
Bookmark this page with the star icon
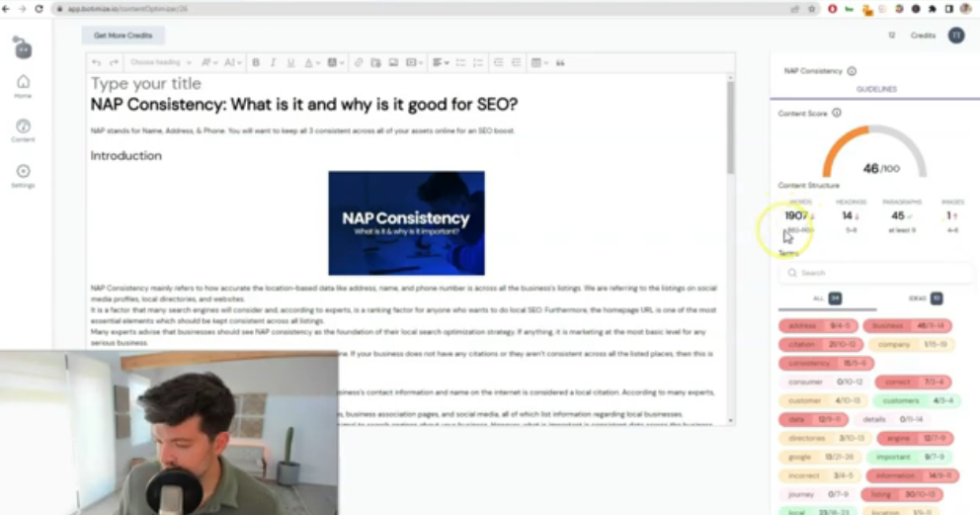point(812,9)
